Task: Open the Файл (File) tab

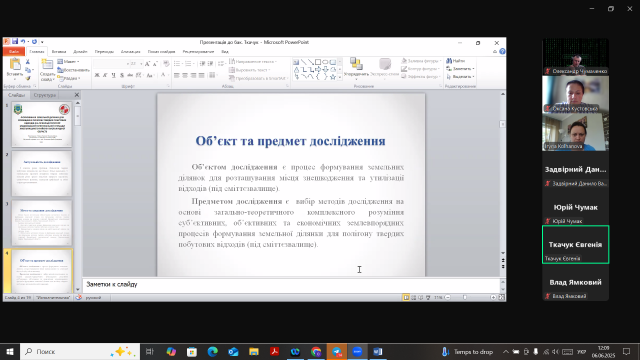Action: [14, 51]
